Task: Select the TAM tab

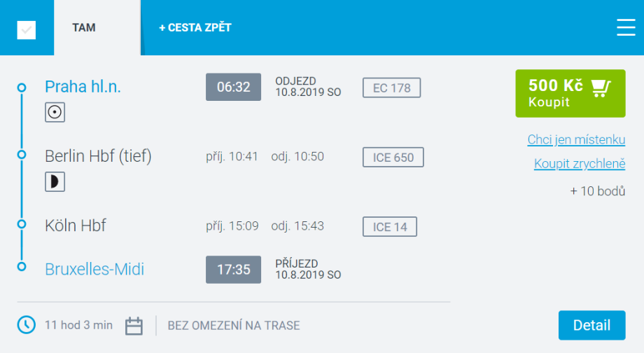Action: tap(84, 28)
